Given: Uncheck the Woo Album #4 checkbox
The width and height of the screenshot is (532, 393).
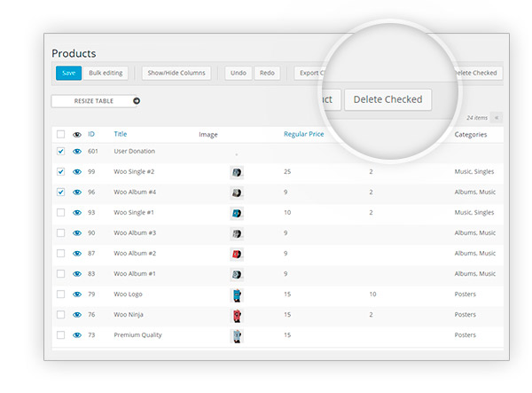Looking at the screenshot, I should [x=60, y=193].
